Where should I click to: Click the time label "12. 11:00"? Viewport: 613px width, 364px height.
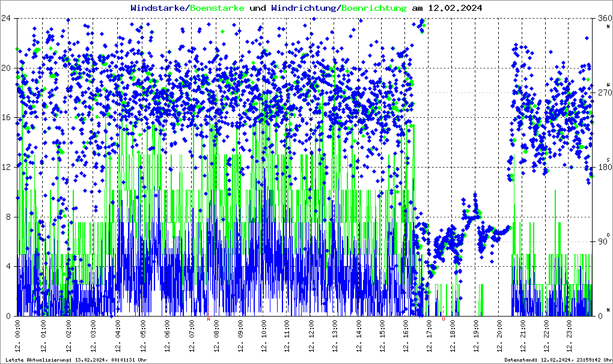[x=287, y=335]
